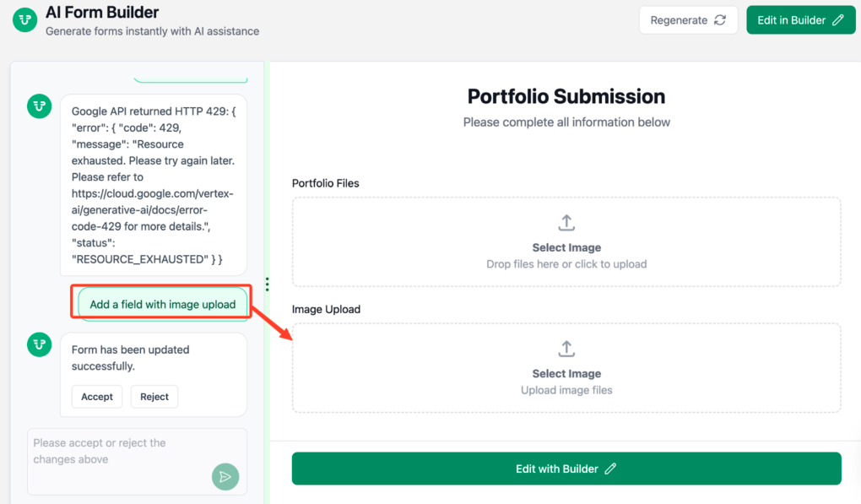Open the form via Edit with Builder
This screenshot has width=861, height=504.
click(x=557, y=469)
